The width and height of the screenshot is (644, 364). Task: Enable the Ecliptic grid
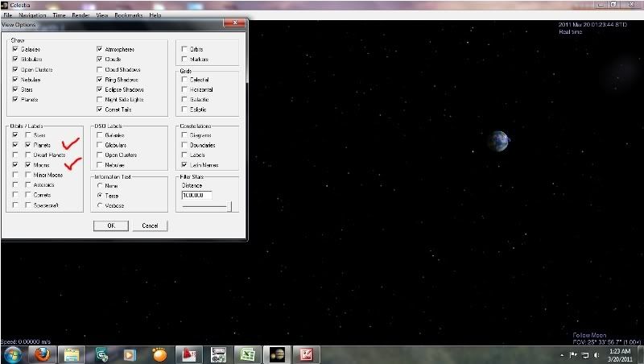point(184,110)
